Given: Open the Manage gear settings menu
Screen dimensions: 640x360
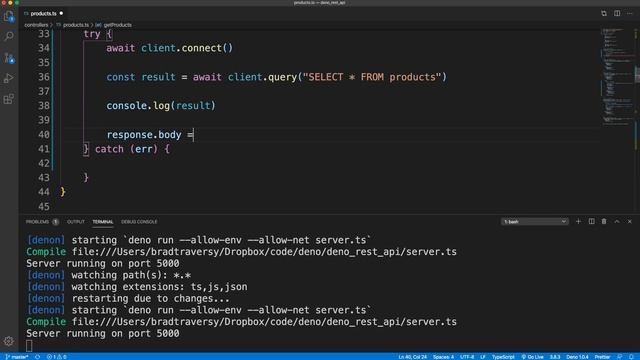Looking at the screenshot, I should point(9,341).
